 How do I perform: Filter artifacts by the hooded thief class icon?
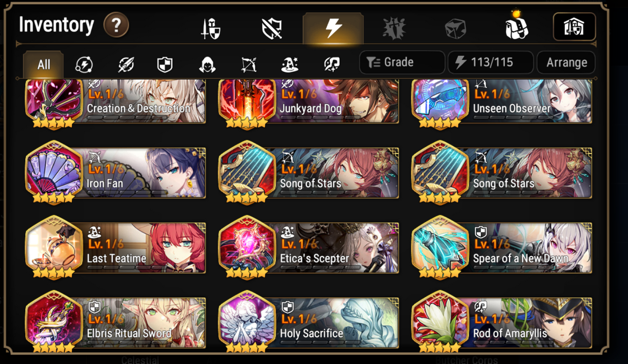click(x=207, y=65)
